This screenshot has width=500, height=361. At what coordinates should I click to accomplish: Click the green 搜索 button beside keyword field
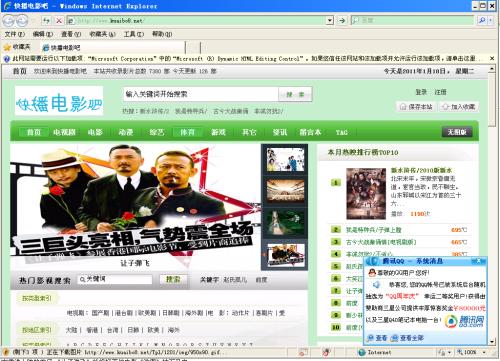click(173, 279)
